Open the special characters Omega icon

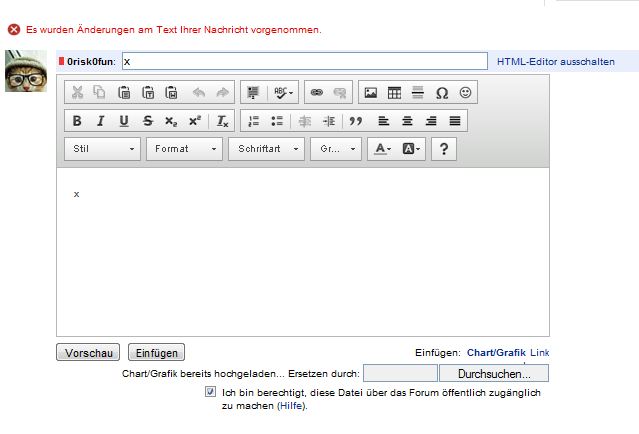pyautogui.click(x=442, y=93)
